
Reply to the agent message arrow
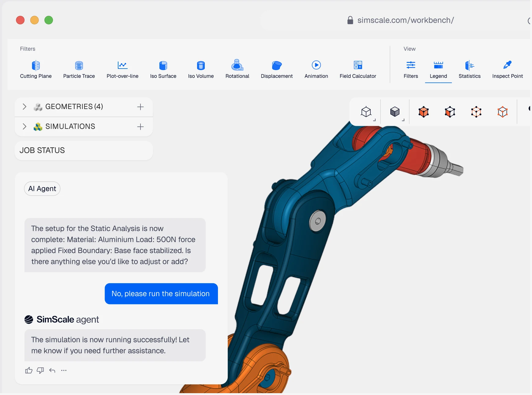coord(52,371)
